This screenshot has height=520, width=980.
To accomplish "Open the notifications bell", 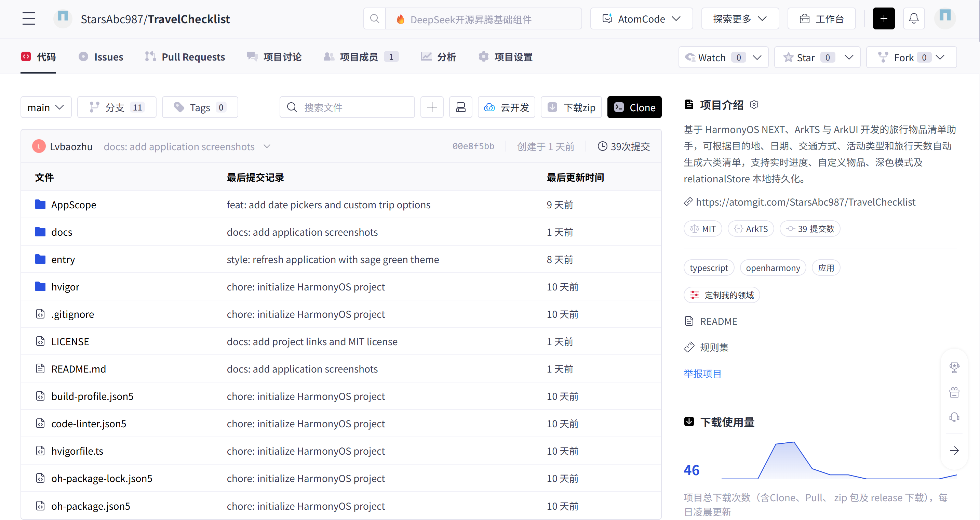I will (x=914, y=19).
